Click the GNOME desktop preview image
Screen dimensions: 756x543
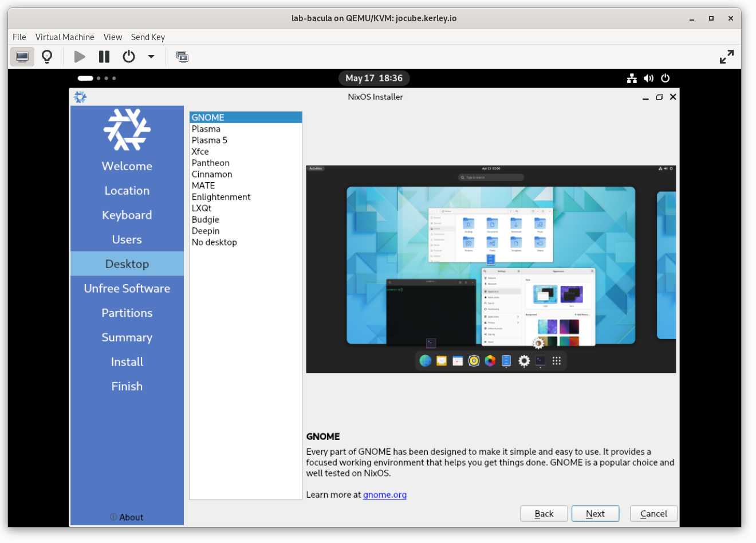tap(491, 269)
